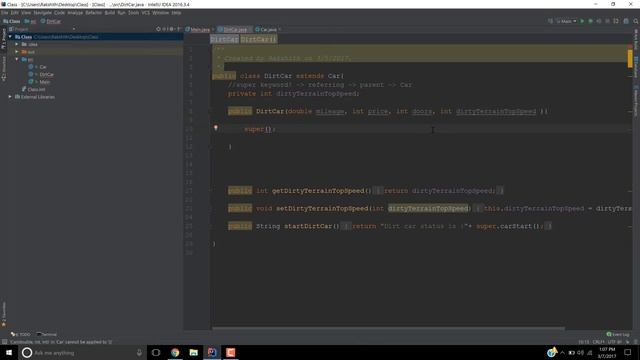Open Project panel settings gear icon

point(171,29)
